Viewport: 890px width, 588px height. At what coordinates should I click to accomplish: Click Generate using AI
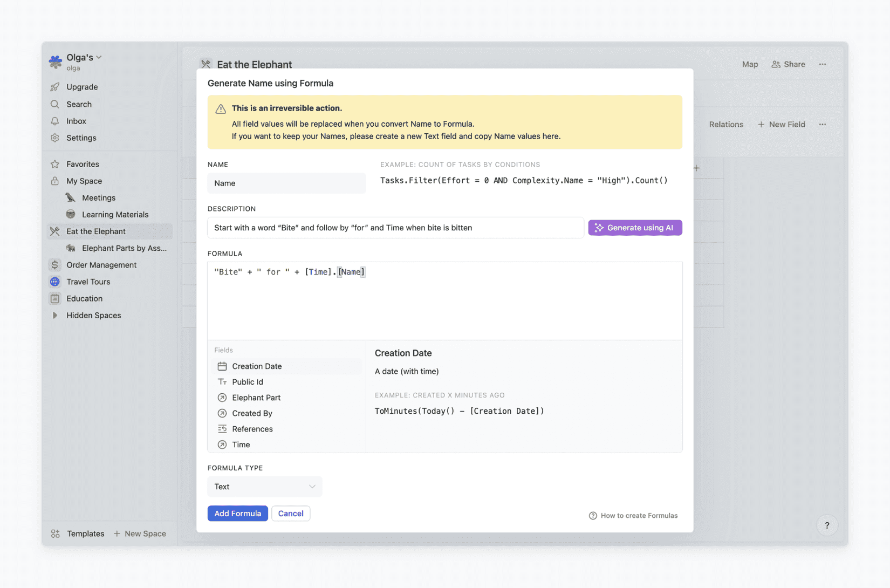tap(635, 227)
